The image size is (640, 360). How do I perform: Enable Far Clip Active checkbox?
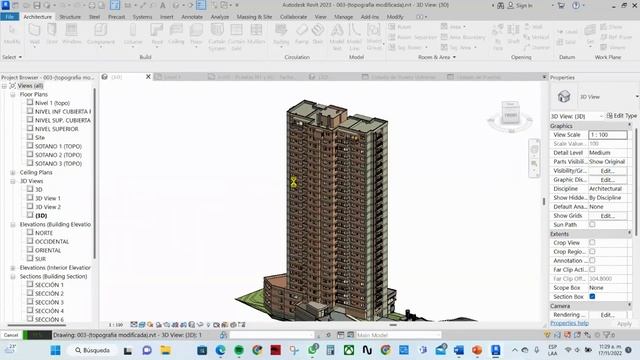click(x=592, y=269)
